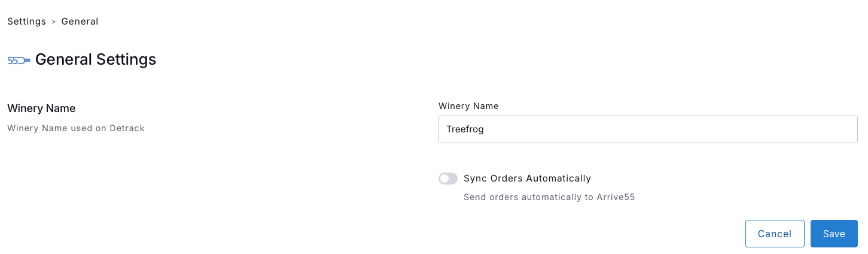
Task: Click "Send orders automatically to Arrive55" helper text
Action: (x=549, y=197)
